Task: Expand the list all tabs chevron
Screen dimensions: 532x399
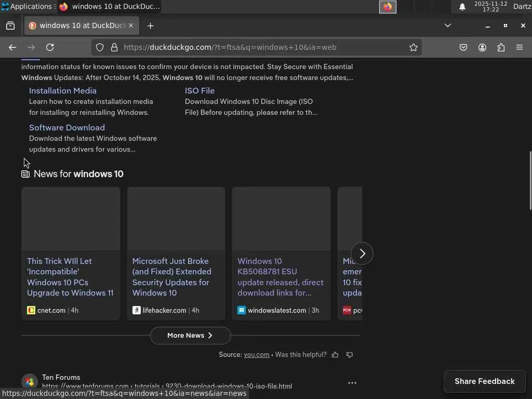Action: pos(448,25)
